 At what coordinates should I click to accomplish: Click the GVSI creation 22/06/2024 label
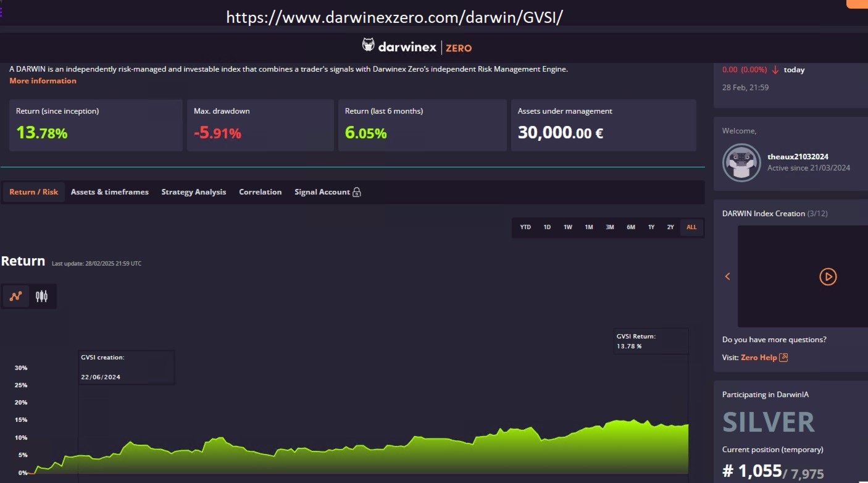(x=127, y=367)
